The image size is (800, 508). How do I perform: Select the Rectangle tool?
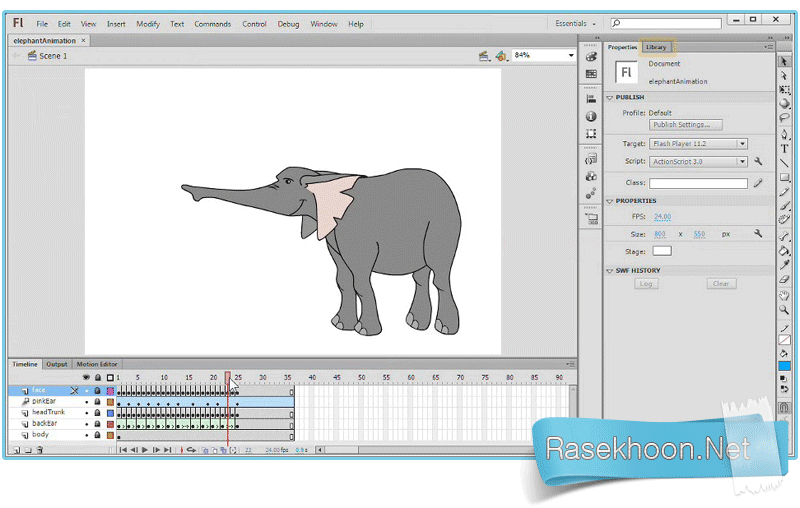(784, 177)
